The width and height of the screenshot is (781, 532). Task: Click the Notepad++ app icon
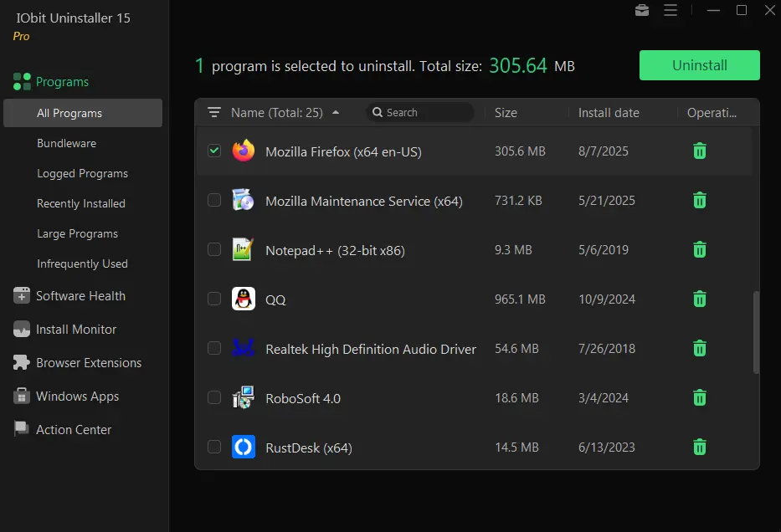point(243,249)
